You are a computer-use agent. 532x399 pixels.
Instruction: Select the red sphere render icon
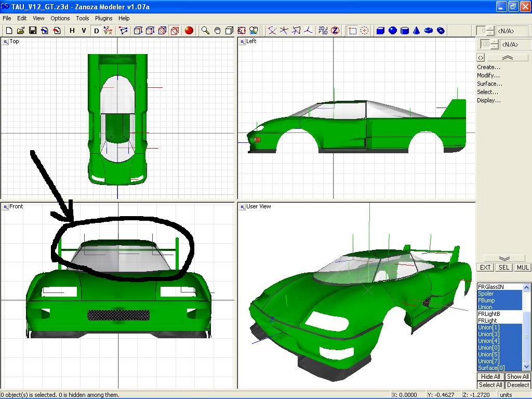[x=189, y=31]
